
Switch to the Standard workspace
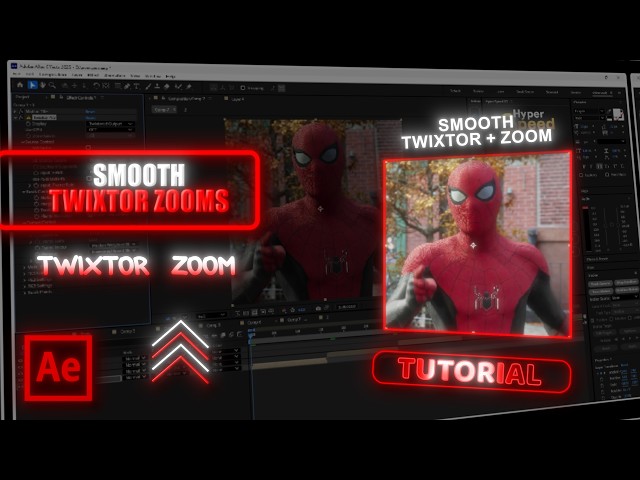pos(552,92)
